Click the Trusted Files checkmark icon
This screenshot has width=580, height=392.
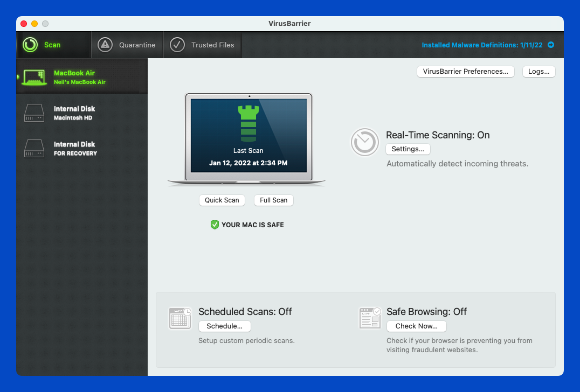coord(177,45)
